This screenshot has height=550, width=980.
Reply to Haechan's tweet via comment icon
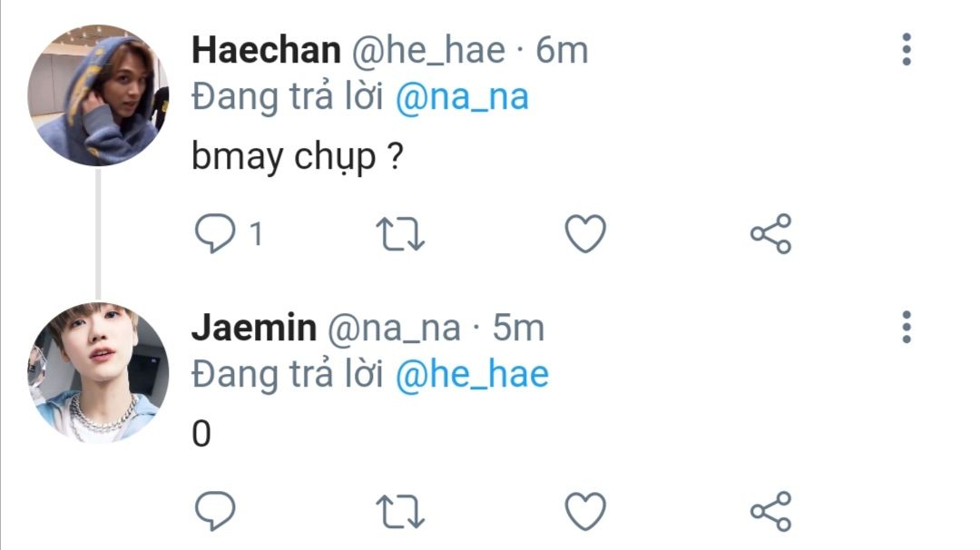tap(215, 233)
